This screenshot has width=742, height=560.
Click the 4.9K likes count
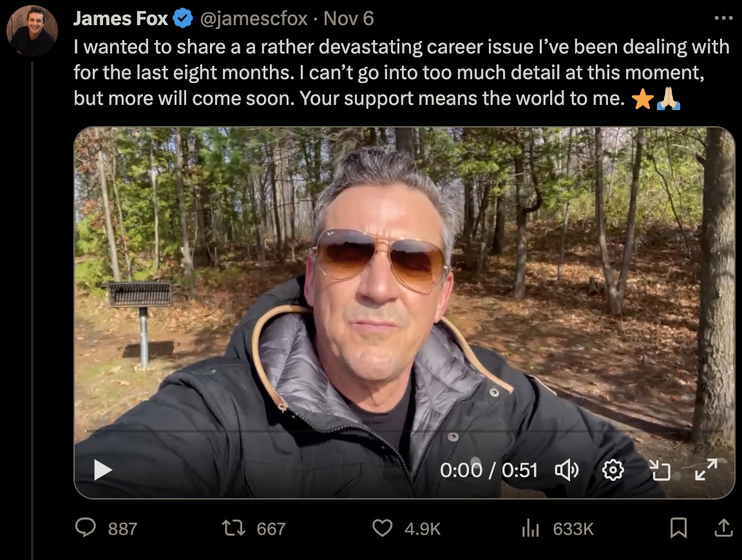pyautogui.click(x=423, y=529)
